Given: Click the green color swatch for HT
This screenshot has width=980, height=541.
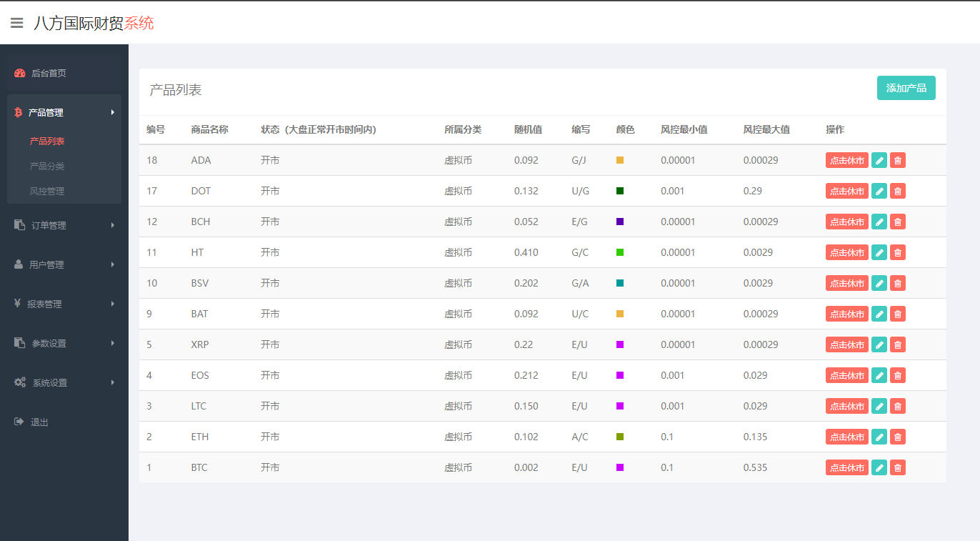Looking at the screenshot, I should pos(620,252).
